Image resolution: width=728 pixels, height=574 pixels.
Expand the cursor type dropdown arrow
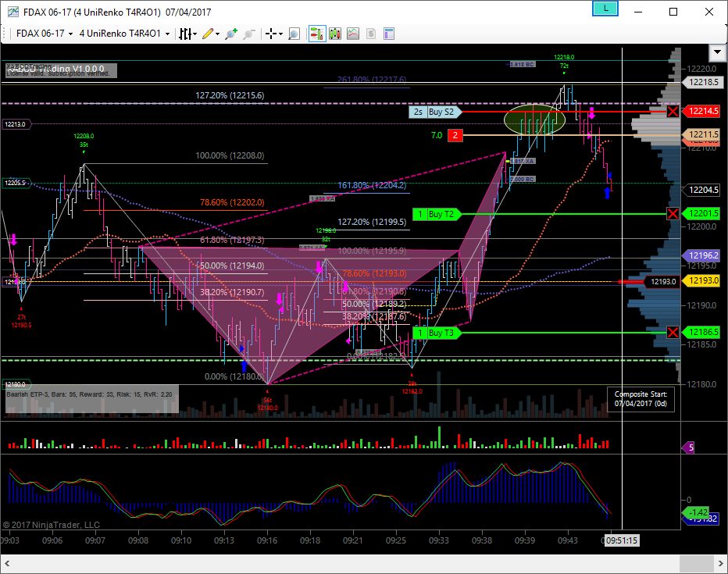click(x=281, y=34)
